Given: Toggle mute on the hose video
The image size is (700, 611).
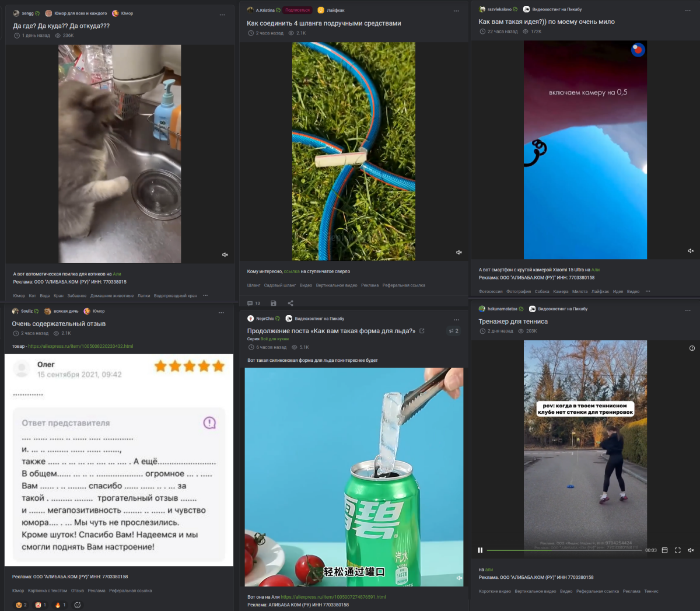Looking at the screenshot, I should (x=458, y=252).
